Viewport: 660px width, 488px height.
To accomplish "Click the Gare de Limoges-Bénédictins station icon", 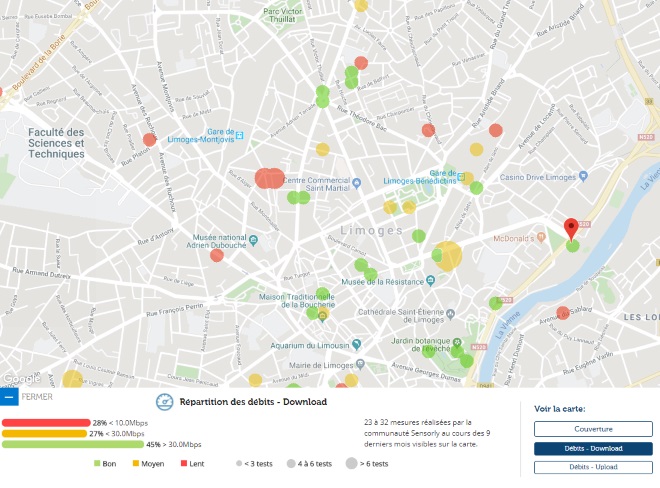I will (x=461, y=177).
